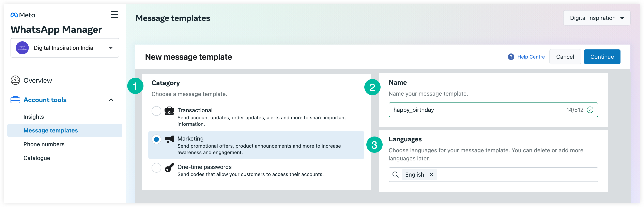Select the Marketing radio button
This screenshot has height=207, width=644.
point(156,139)
